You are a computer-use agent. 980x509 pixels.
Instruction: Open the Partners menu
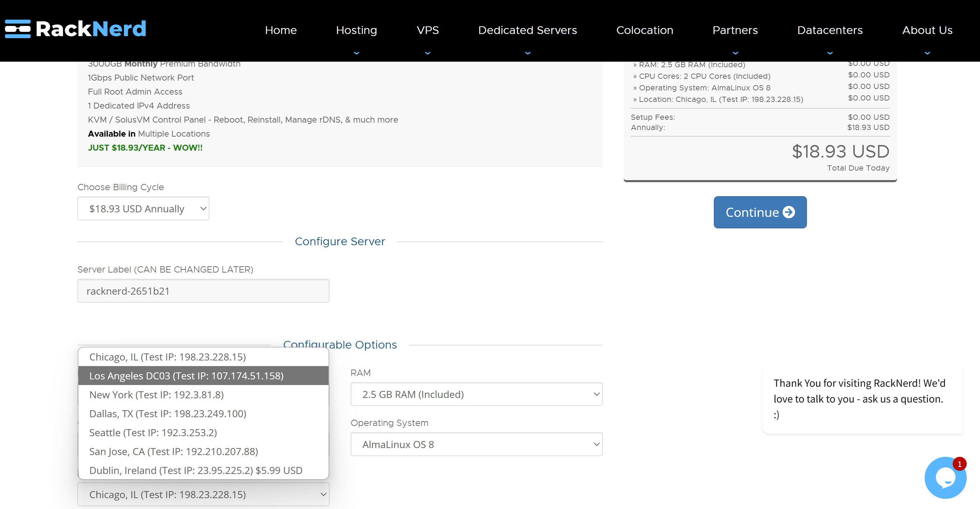click(x=735, y=30)
